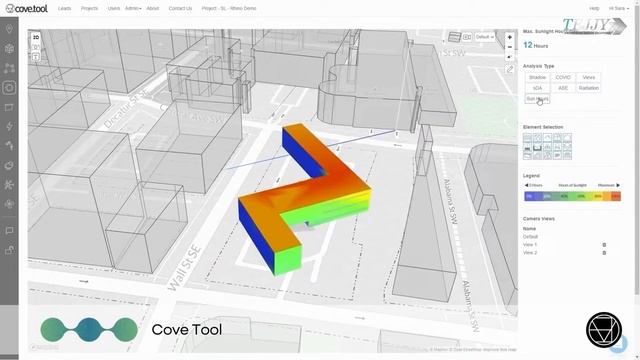Expand the Admin dropdown menu
This screenshot has height=360, width=640.
133,8
